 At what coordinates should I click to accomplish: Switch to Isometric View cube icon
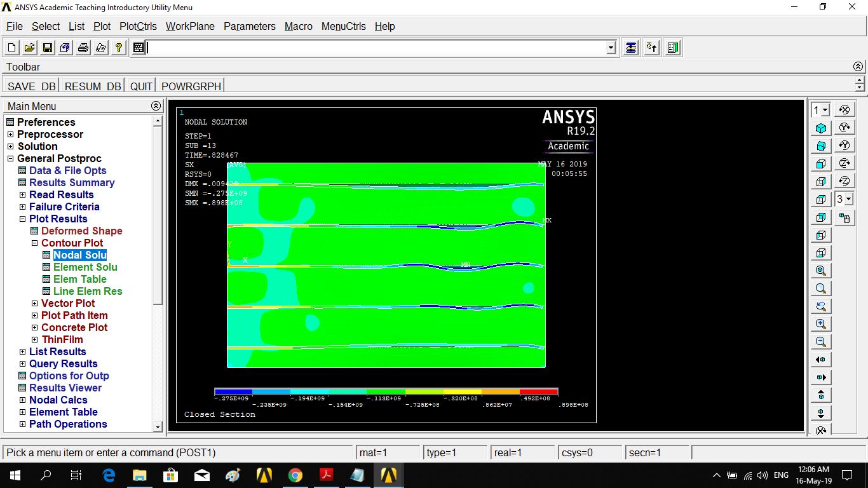[821, 128]
